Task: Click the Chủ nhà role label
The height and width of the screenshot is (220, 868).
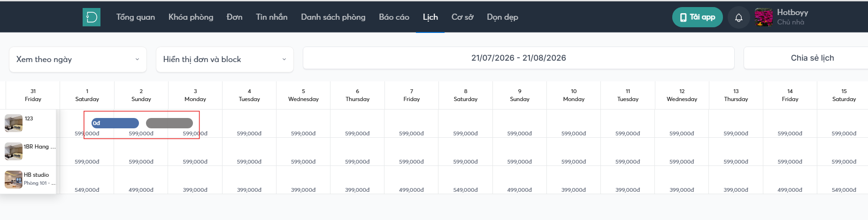Action: [x=791, y=22]
